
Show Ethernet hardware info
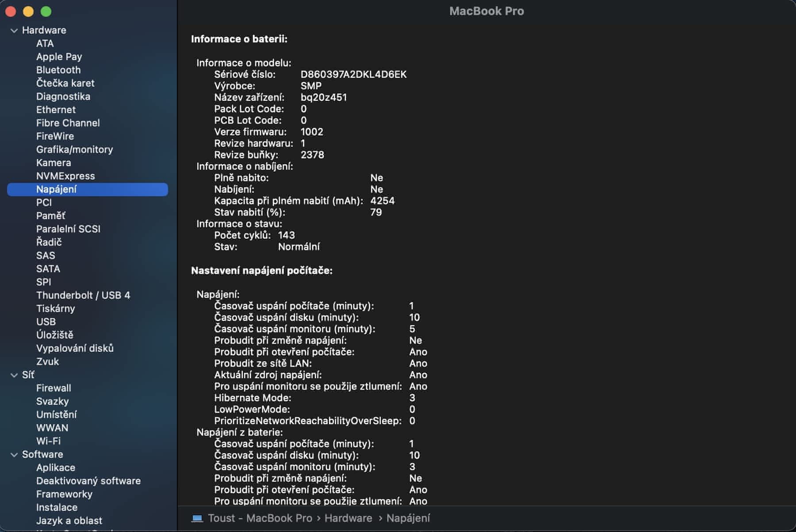(56, 110)
